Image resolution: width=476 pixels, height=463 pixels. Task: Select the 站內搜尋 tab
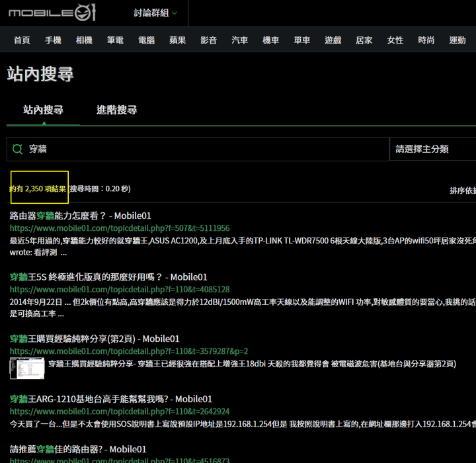tap(44, 110)
